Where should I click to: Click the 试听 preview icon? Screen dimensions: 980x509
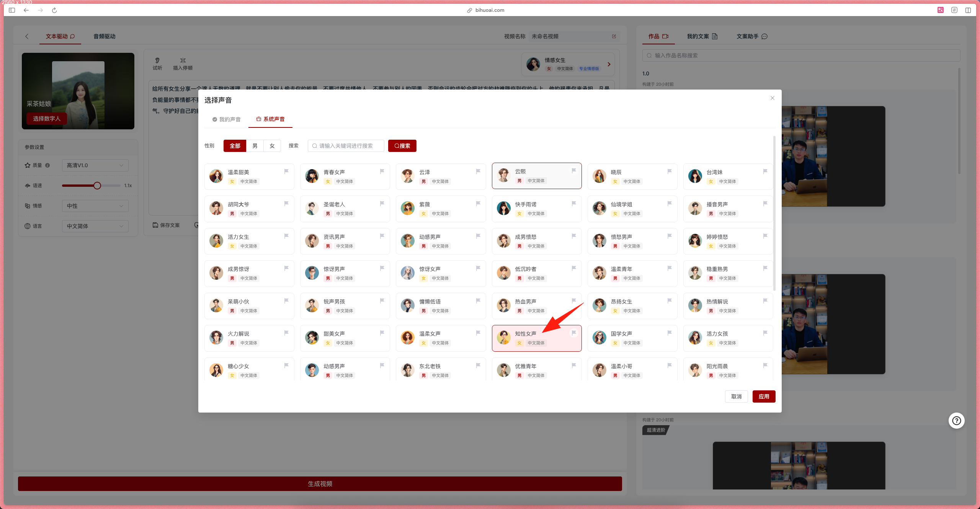157,60
